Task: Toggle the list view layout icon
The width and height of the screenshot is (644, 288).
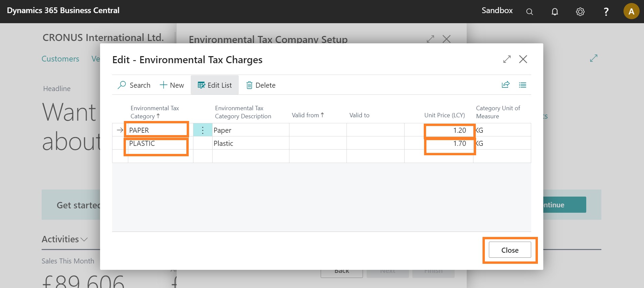Action: coord(522,85)
